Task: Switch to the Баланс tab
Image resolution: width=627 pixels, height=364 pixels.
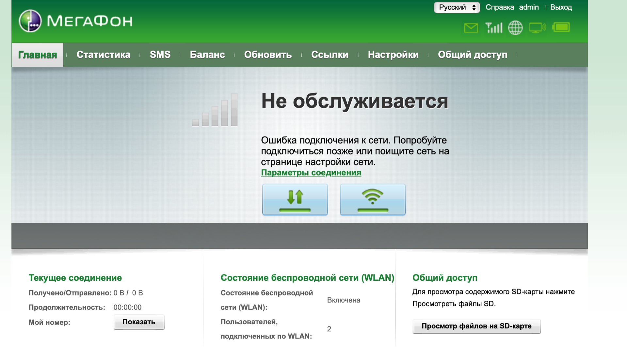Action: coord(207,55)
